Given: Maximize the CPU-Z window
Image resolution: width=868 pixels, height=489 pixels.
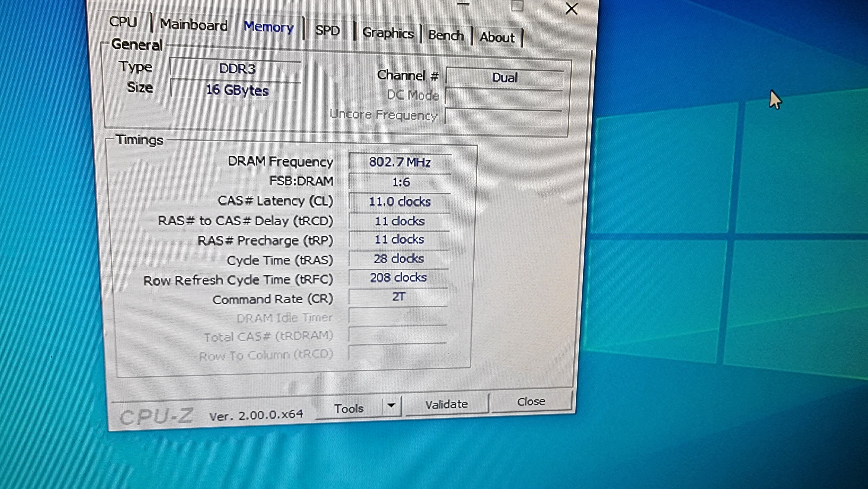Looking at the screenshot, I should pos(517,6).
